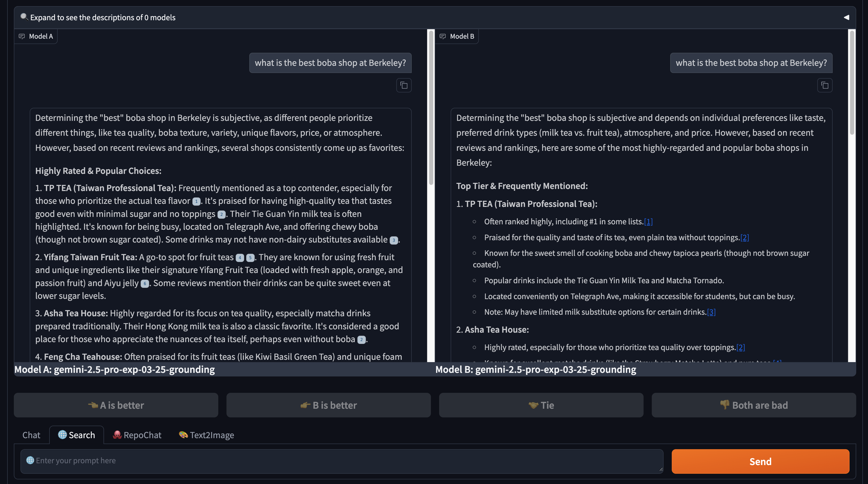Open citation 3 after 'substitutes available' in Model A

tap(394, 240)
